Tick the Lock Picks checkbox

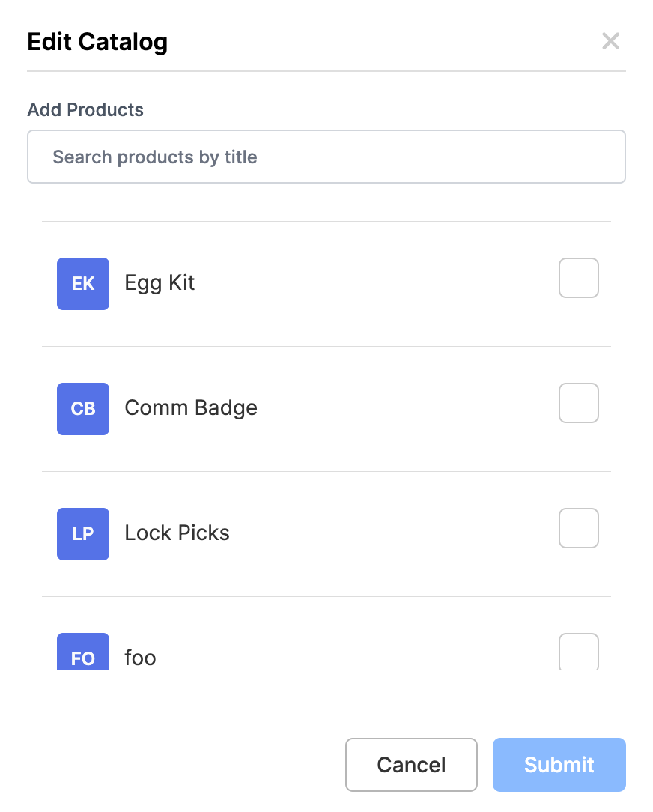(579, 528)
